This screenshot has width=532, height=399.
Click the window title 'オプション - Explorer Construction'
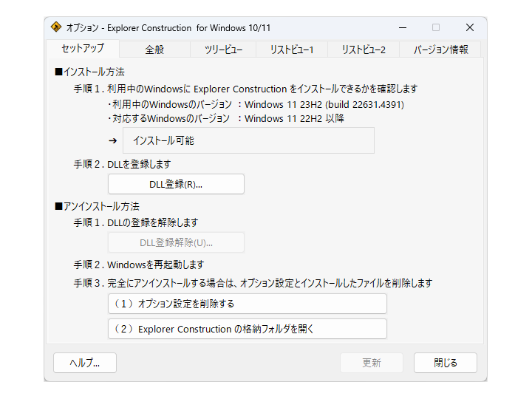(x=129, y=28)
